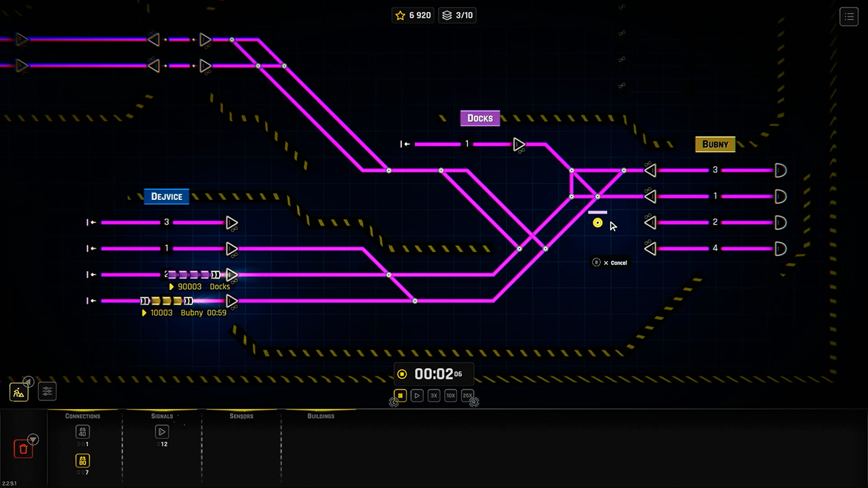Select the Dejvice station label
Viewport: 868px width, 488px height.
167,197
